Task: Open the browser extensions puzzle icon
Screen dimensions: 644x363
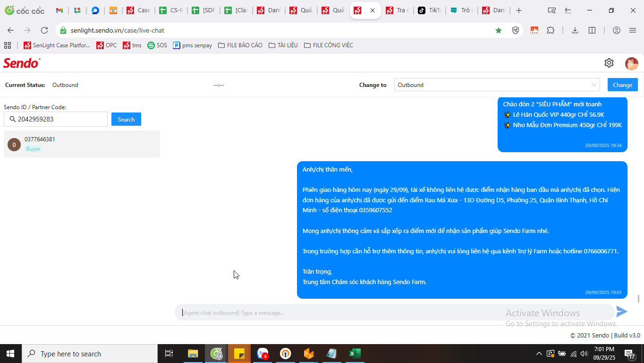Action: 551,30
